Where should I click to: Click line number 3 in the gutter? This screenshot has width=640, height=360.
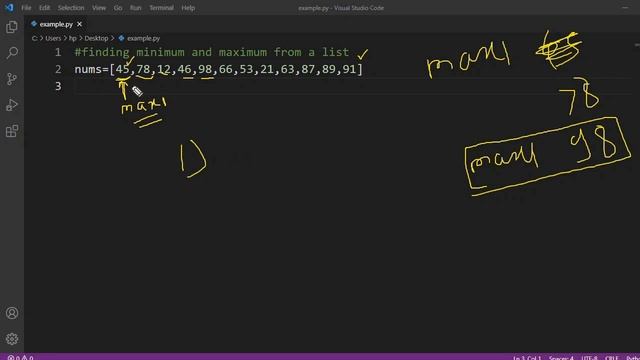58,86
